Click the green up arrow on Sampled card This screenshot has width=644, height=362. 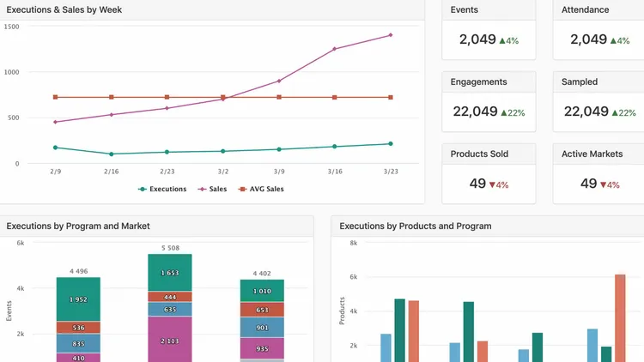tap(615, 113)
